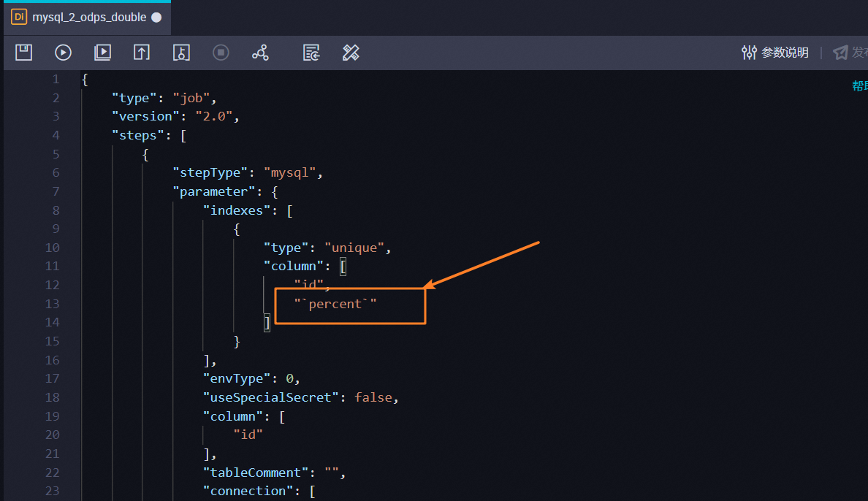Click the advanced run with parameters icon

tap(102, 53)
